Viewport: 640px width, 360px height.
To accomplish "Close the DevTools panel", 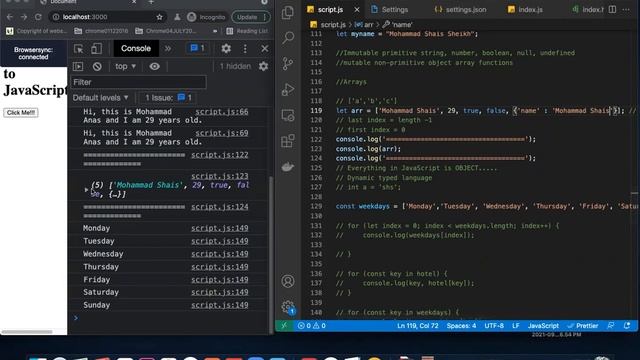I will click(x=264, y=49).
